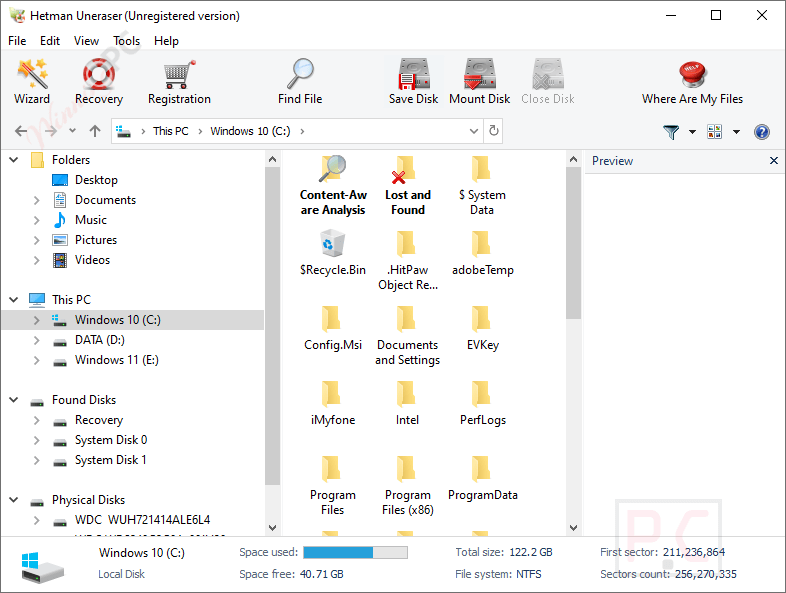Click Windows 10 (C:) breadcrumb segment
This screenshot has height=593, width=786.
point(250,131)
